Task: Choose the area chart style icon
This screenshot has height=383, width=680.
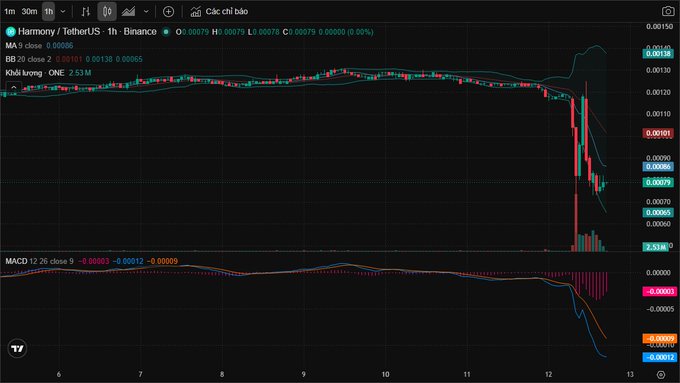Action: click(128, 12)
